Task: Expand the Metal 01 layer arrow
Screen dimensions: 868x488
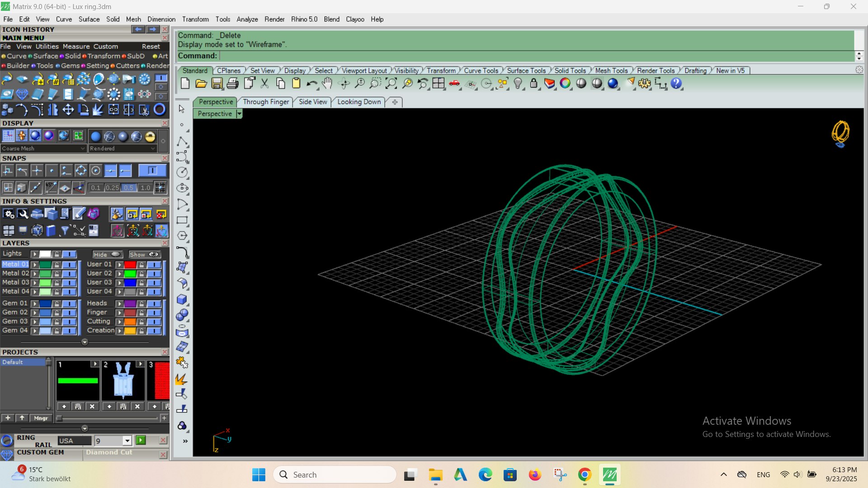Action: pos(34,264)
